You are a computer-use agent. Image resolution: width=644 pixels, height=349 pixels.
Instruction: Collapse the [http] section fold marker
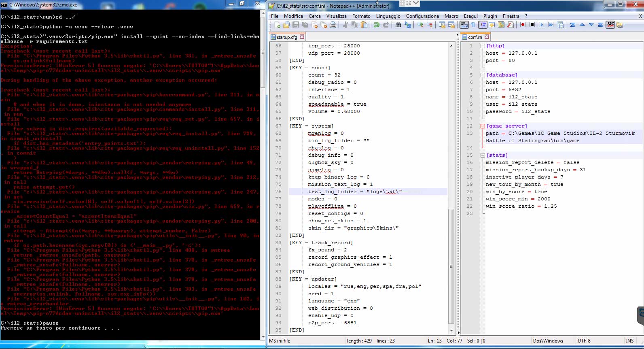click(x=483, y=46)
